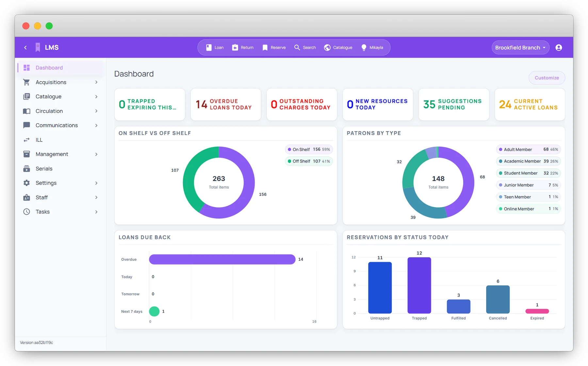Open the Return toolbar item
This screenshot has width=588, height=366.
coord(243,47)
